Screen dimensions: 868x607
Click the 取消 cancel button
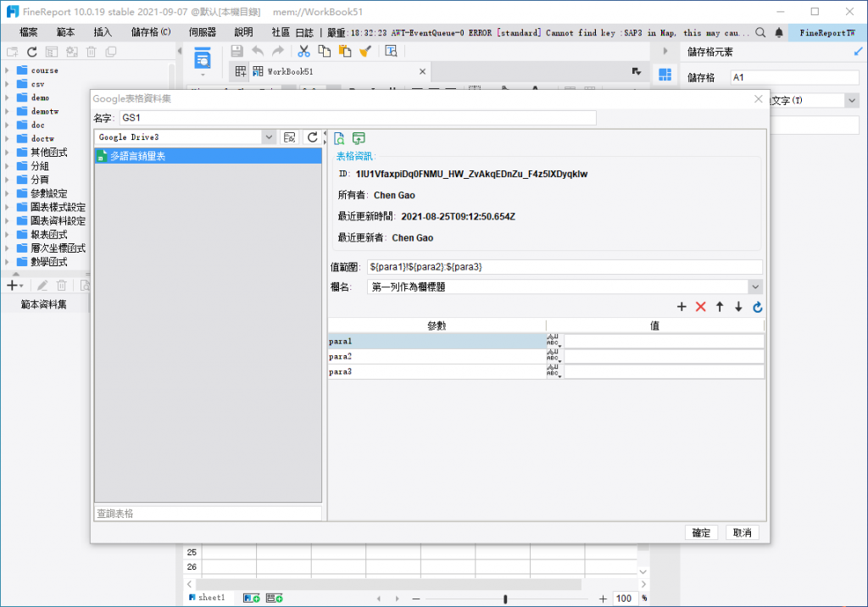[x=743, y=532]
